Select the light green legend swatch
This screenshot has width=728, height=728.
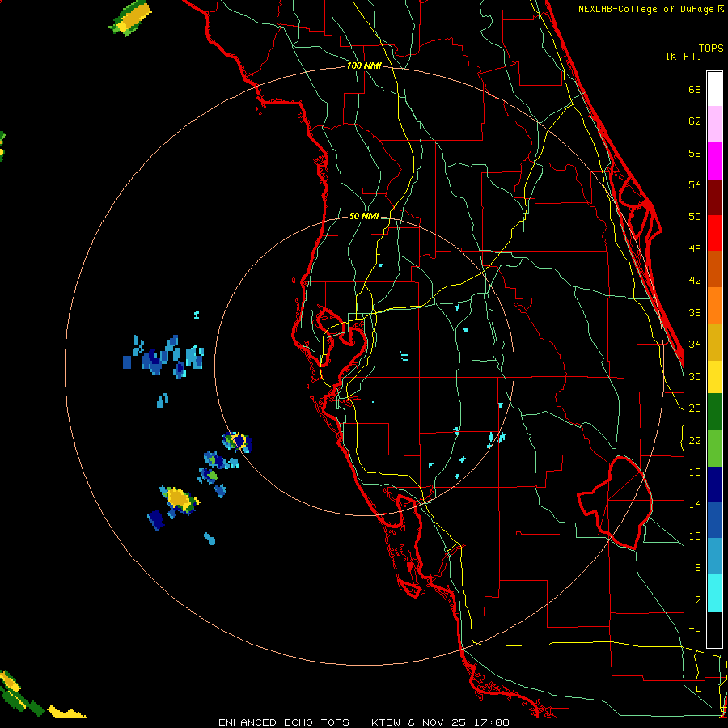click(x=714, y=448)
